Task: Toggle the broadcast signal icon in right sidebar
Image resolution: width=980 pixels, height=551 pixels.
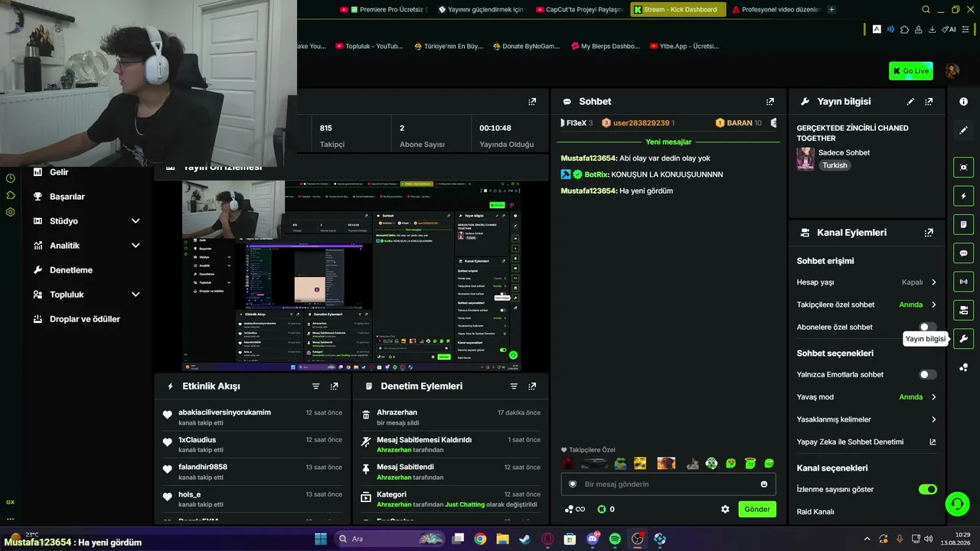Action: coord(963,282)
